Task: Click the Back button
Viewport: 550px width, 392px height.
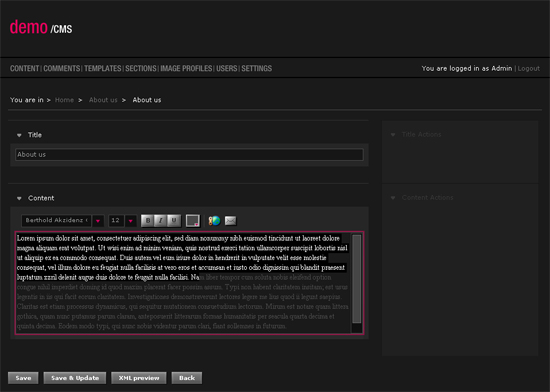Action: point(187,378)
